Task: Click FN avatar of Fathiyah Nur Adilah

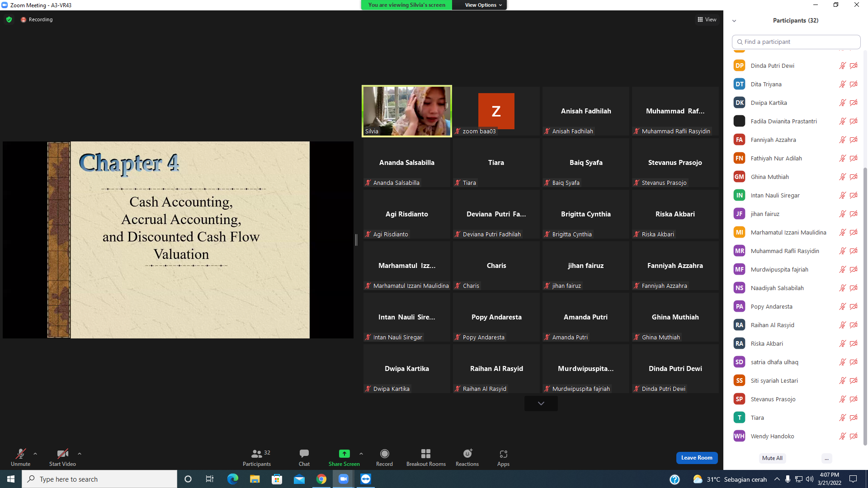Action: pyautogui.click(x=739, y=158)
